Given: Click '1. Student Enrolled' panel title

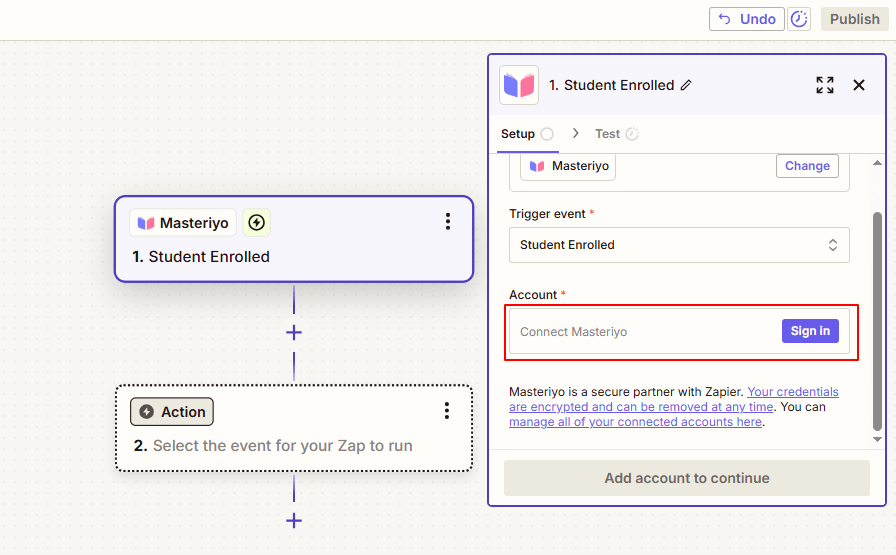Looking at the screenshot, I should (611, 85).
